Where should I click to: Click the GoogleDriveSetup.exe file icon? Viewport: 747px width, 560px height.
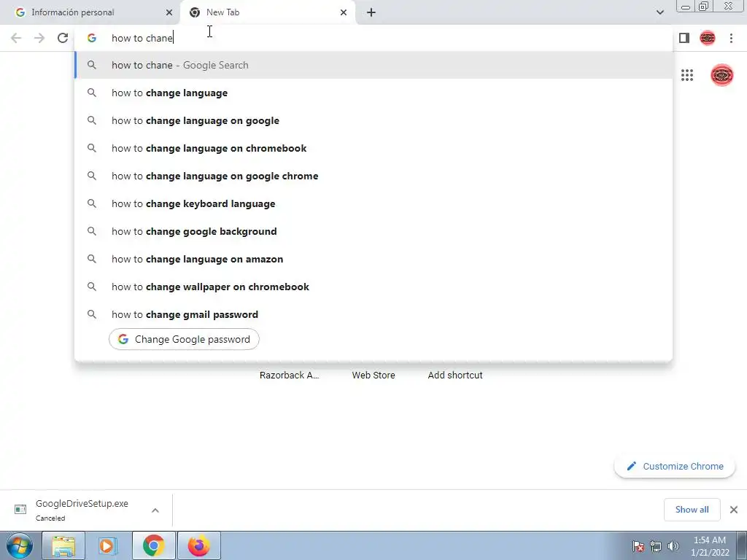coord(20,510)
